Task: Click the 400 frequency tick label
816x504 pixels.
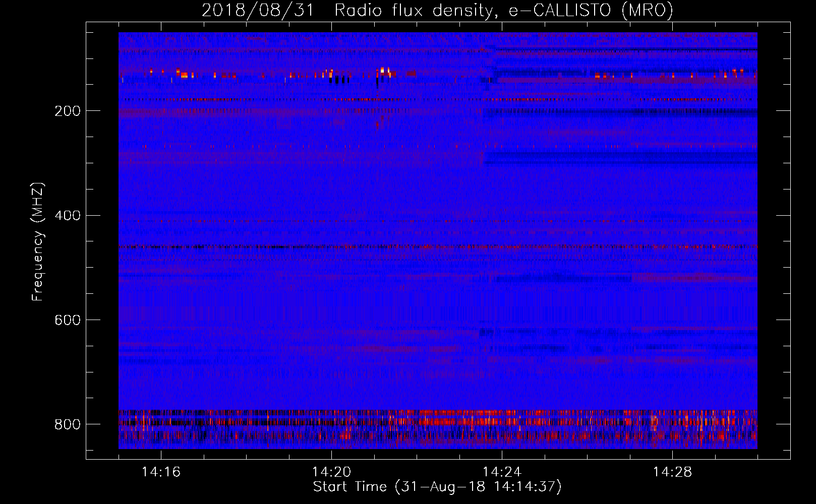Action: click(67, 216)
